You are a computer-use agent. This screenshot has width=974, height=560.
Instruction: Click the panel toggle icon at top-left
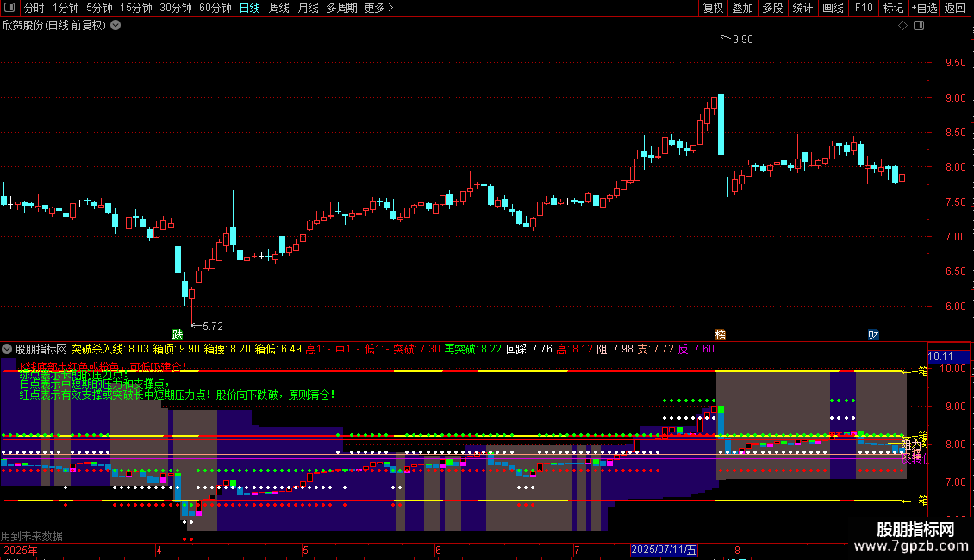point(9,8)
